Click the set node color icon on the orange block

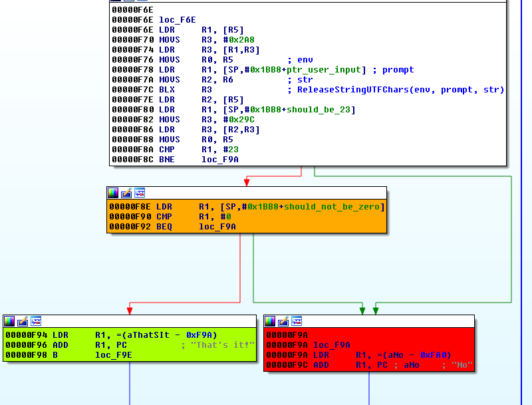pos(113,193)
